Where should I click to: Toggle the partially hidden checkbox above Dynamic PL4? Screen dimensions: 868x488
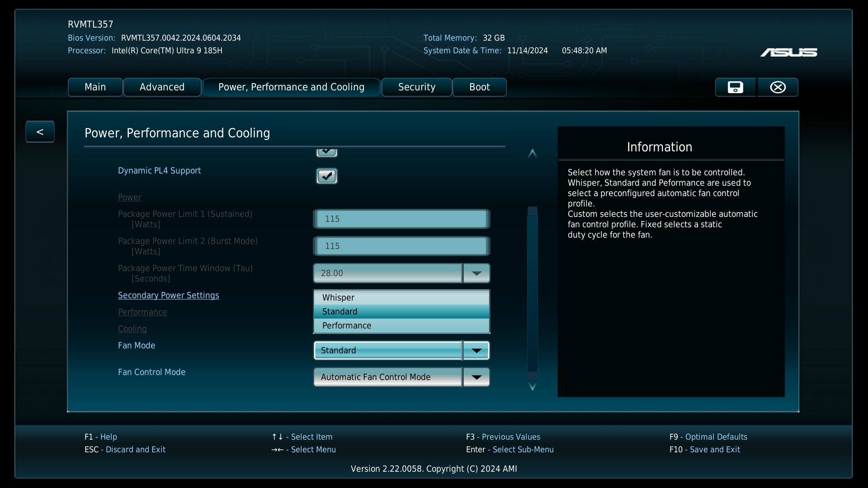326,152
